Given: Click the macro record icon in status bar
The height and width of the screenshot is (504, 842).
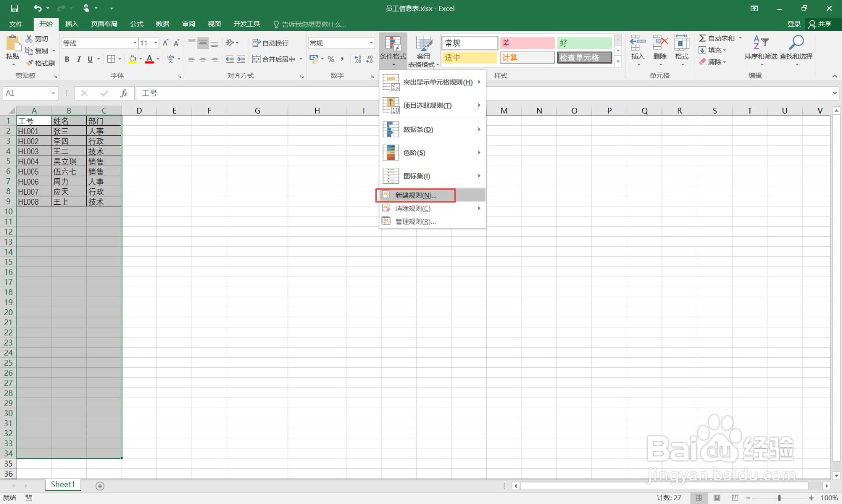Looking at the screenshot, I should pyautogui.click(x=29, y=498).
